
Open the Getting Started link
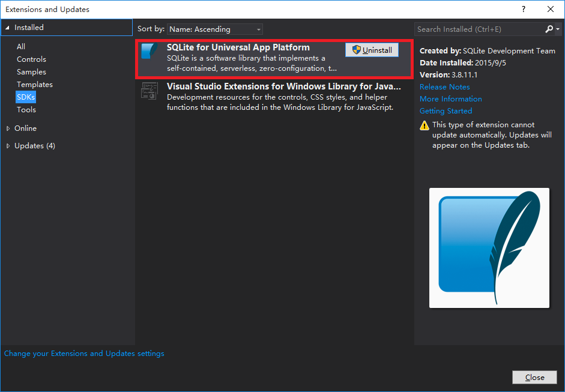coord(446,111)
